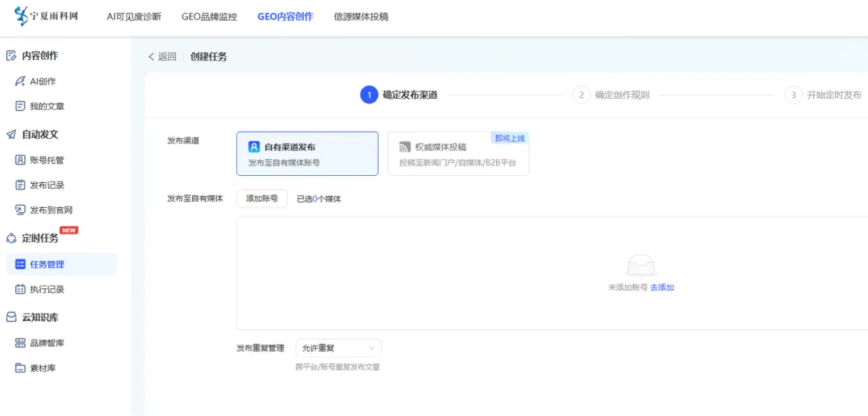Click the 账号托管 account icon
Image resolution: width=868 pixels, height=416 pixels.
pos(20,161)
